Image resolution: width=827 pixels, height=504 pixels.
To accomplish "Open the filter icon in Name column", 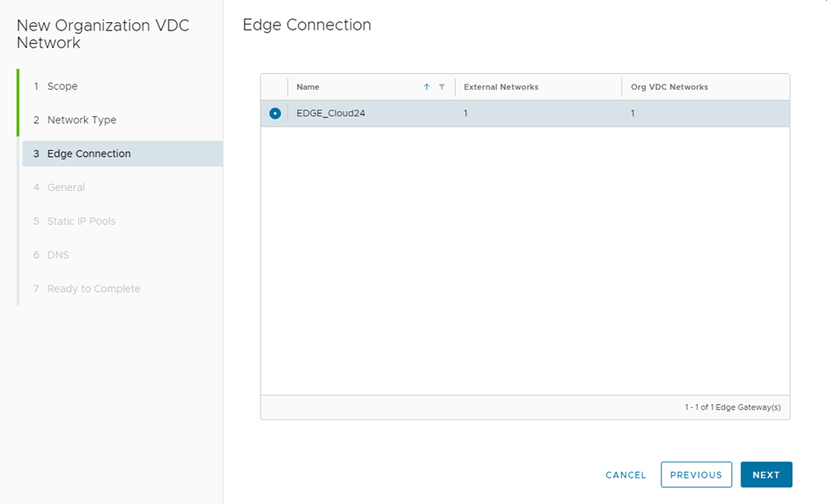I will point(442,87).
